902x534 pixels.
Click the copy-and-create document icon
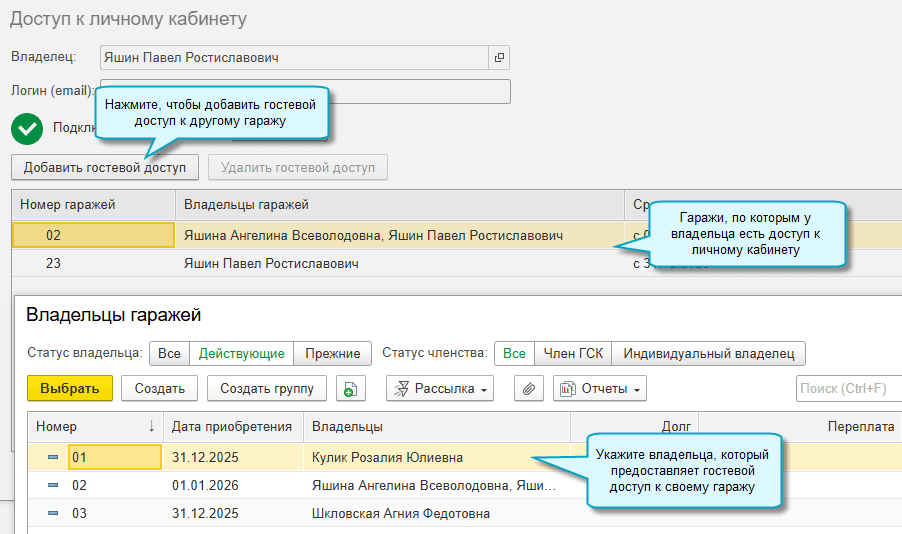[349, 389]
